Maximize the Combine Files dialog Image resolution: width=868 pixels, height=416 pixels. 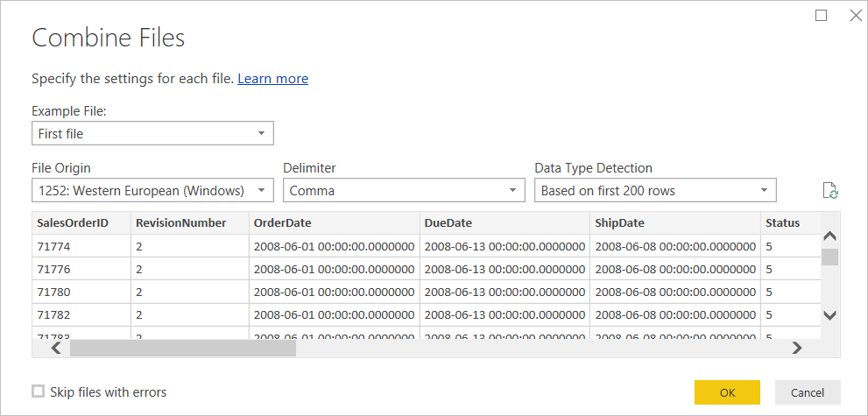click(x=821, y=16)
